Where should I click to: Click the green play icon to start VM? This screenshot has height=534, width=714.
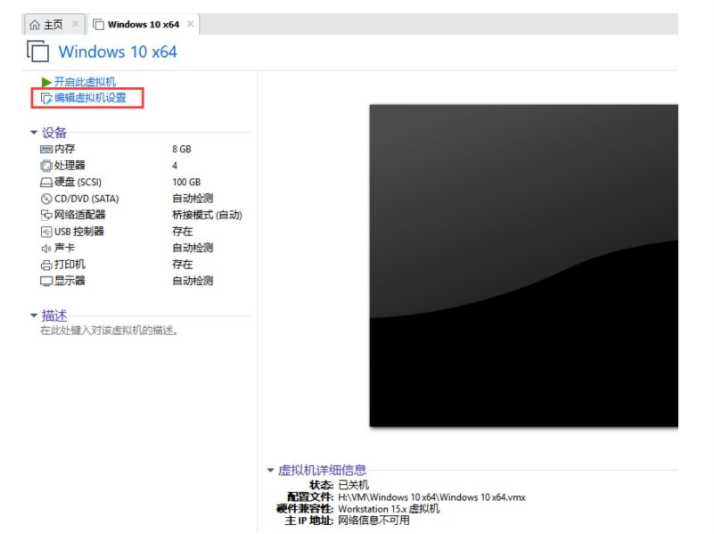pyautogui.click(x=46, y=82)
